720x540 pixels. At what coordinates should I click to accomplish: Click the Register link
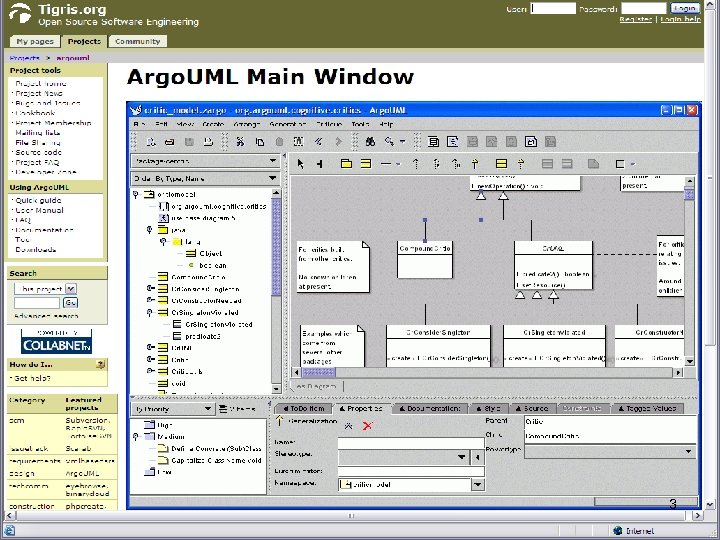[x=636, y=20]
